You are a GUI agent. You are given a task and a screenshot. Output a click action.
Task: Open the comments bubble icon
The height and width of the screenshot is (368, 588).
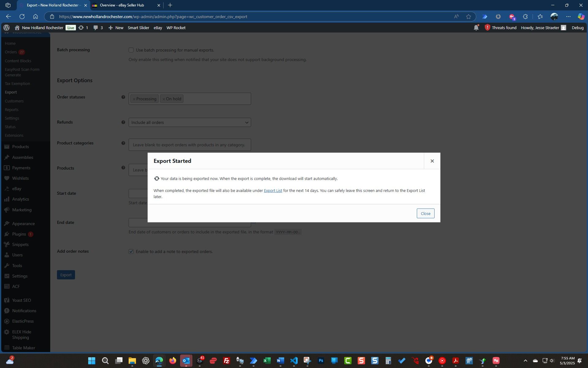click(x=96, y=28)
